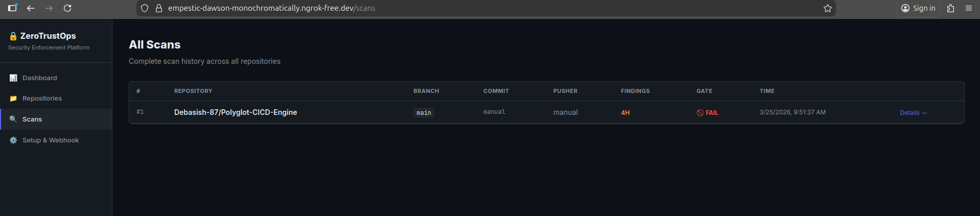Open the Repositories menu item
980x216 pixels.
coord(42,99)
